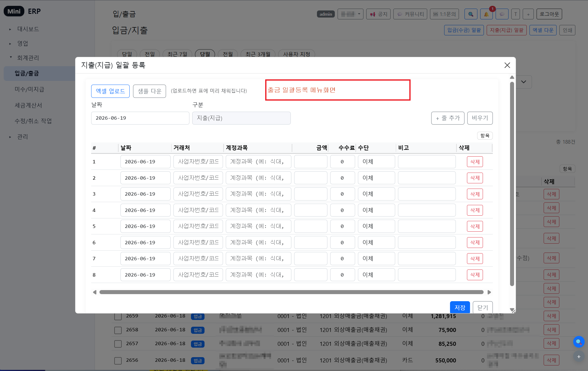Open 입금/출금 sidebar item
Viewport: 588px width, 371px height.
coord(39,74)
